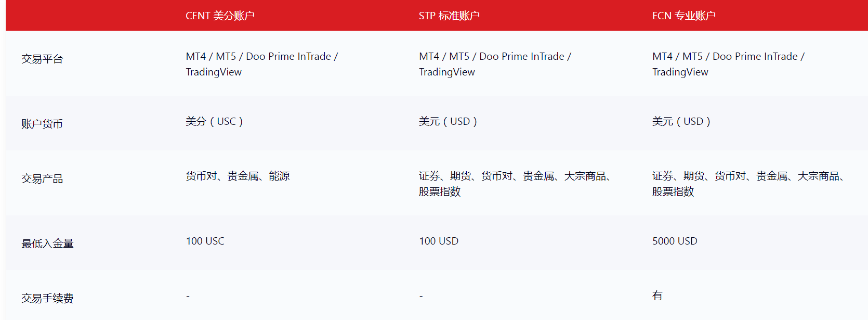The width and height of the screenshot is (868, 320).
Task: Select the 账户货币 row label
Action: pos(42,124)
